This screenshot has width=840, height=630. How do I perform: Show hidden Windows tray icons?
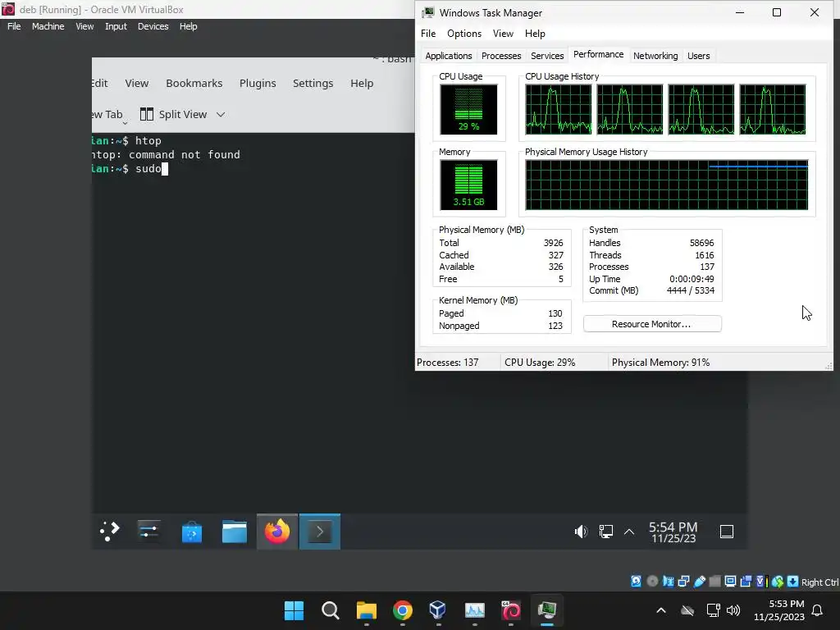(661, 610)
